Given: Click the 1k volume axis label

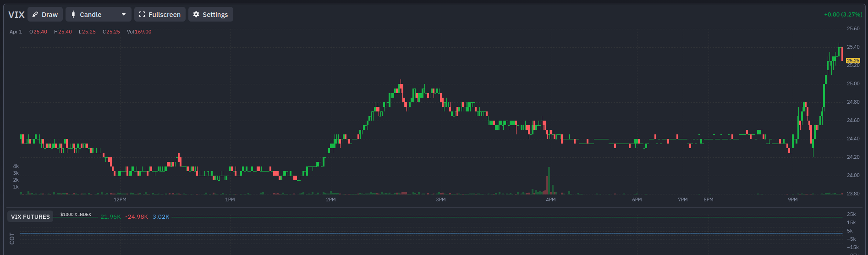Looking at the screenshot, I should point(16,187).
